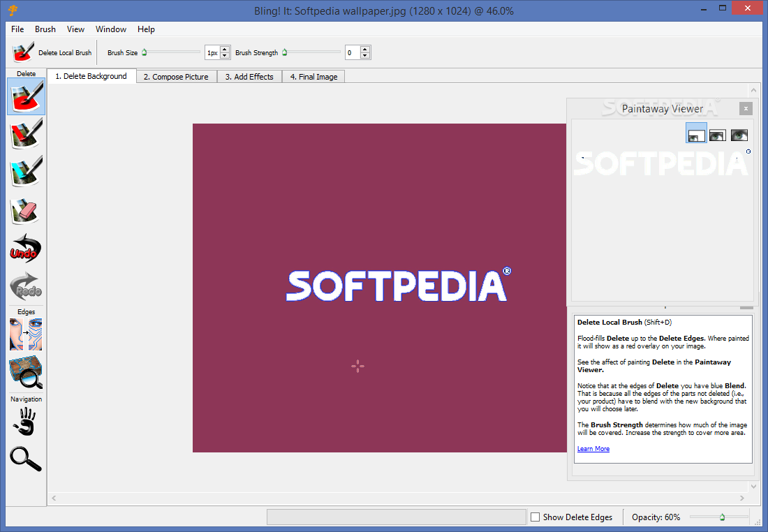Switch to 4. Final Image tab
Screen dimensions: 768x532
(x=313, y=77)
